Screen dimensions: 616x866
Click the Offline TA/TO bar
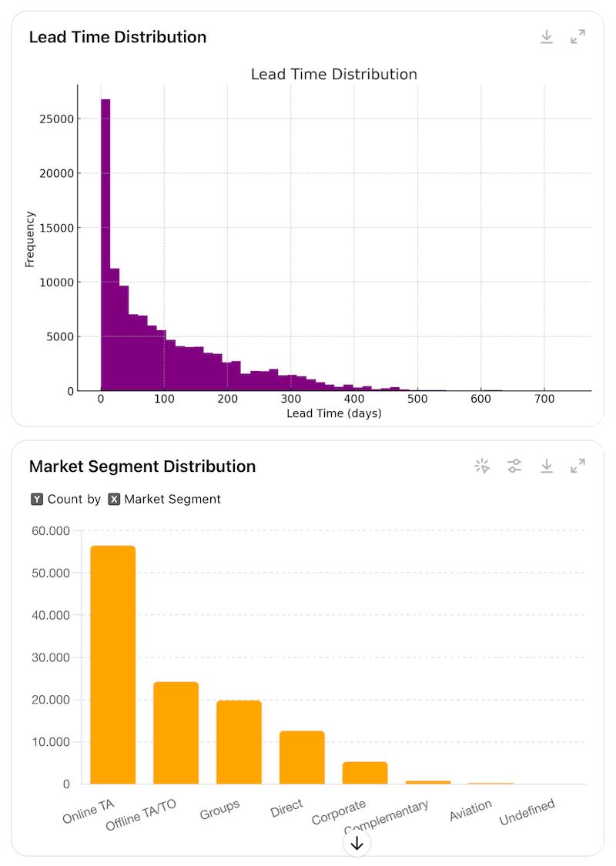click(x=176, y=733)
